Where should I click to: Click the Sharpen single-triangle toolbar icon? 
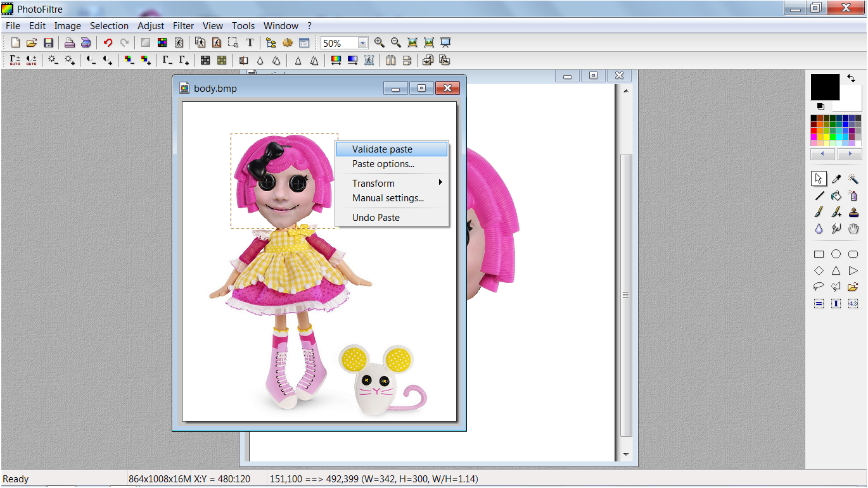coord(298,60)
